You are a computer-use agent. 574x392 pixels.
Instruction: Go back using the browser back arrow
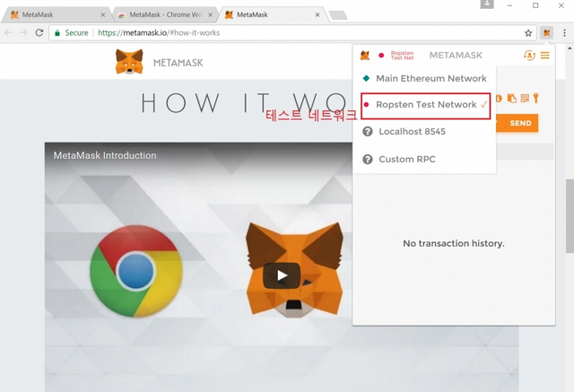click(8, 32)
